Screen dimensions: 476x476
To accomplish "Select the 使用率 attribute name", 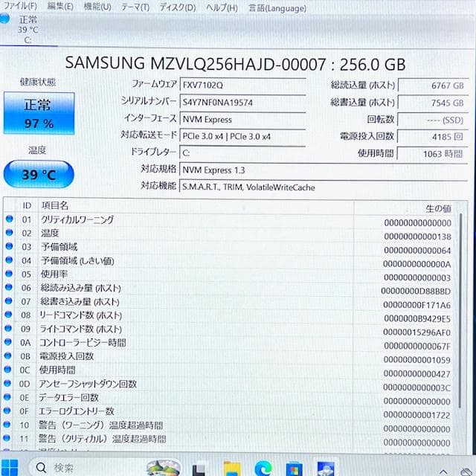I will tap(54, 274).
